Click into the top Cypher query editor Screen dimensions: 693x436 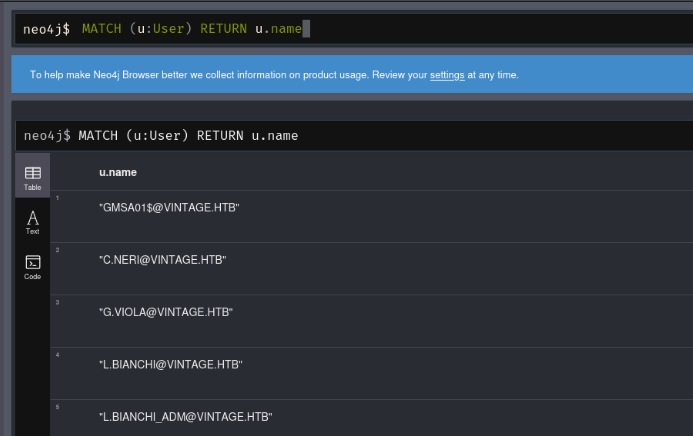click(x=450, y=29)
